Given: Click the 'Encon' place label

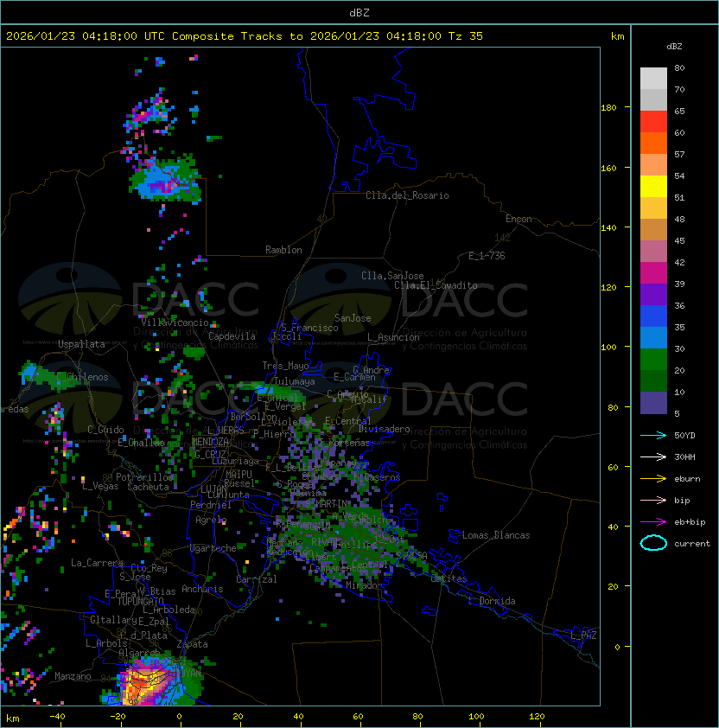Looking at the screenshot, I should [519, 219].
